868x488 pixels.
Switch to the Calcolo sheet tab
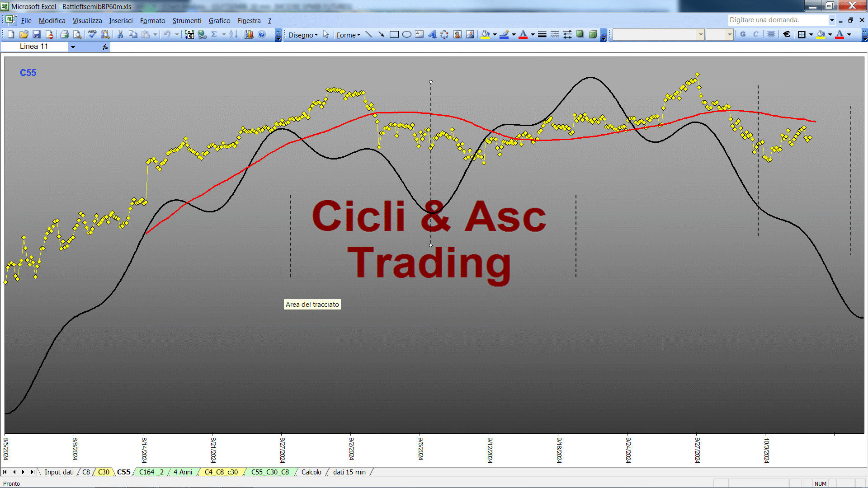click(x=311, y=472)
